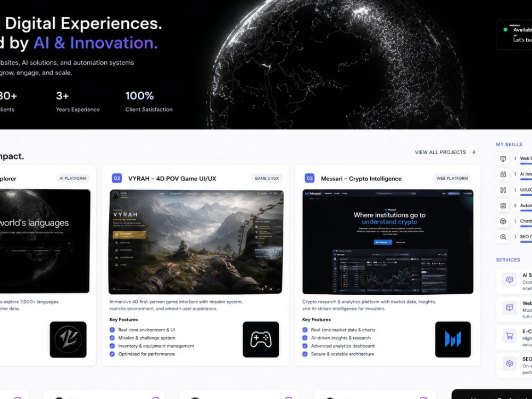Click the 03 number badge on Messari card
Screen dimensions: 532x399
tap(310, 178)
